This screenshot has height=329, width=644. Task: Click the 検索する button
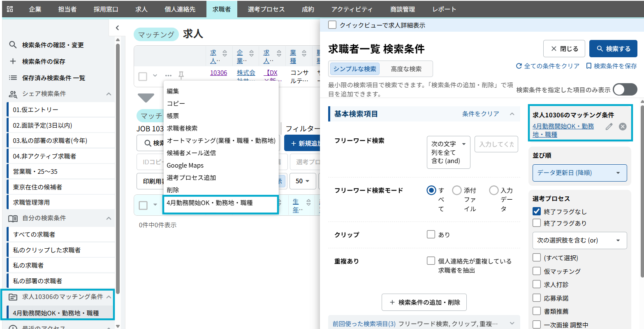tap(613, 49)
